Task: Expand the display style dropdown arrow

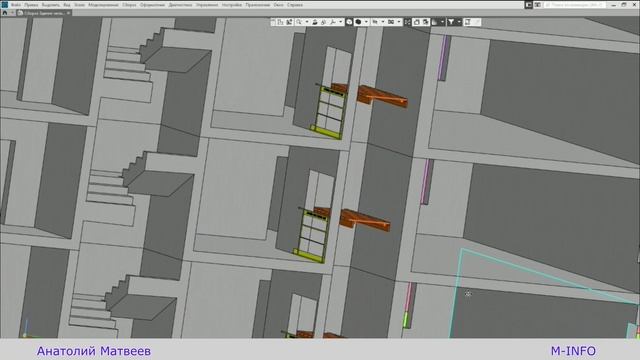Action: (x=366, y=22)
